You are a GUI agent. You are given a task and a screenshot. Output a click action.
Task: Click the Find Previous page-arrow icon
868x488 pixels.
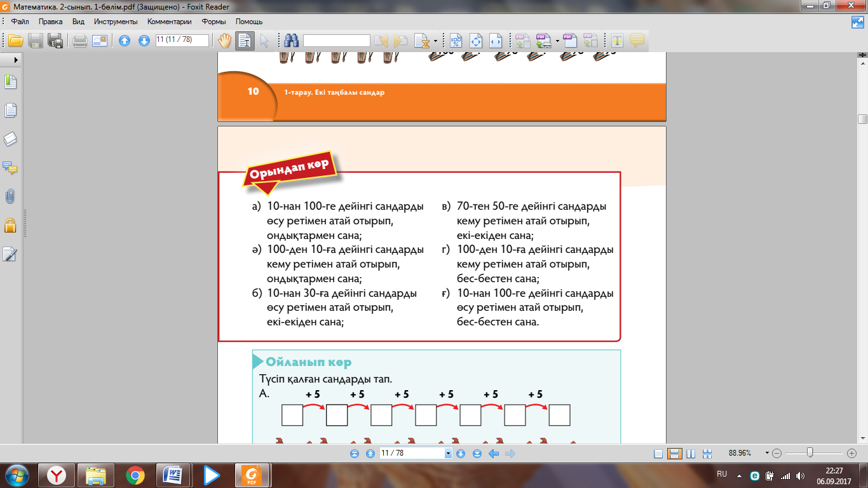381,41
